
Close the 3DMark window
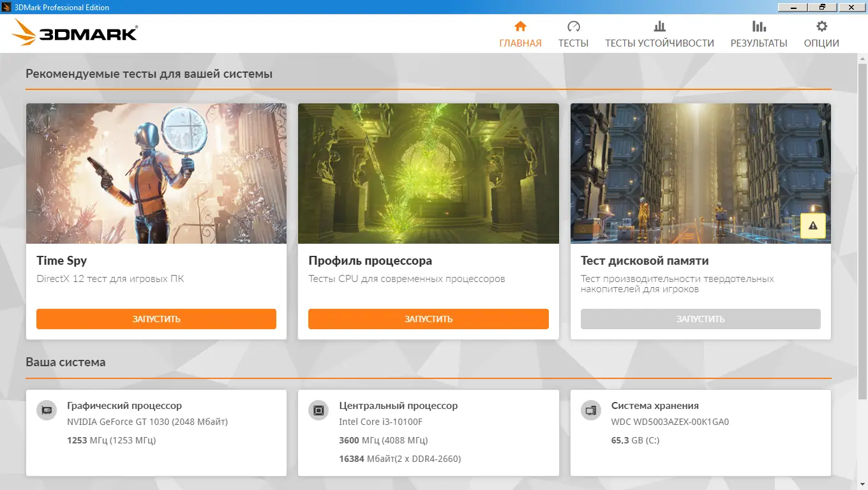tap(851, 6)
